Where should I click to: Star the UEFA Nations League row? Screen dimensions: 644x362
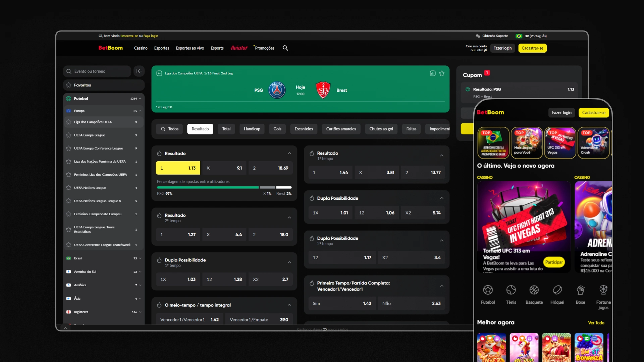(x=68, y=188)
